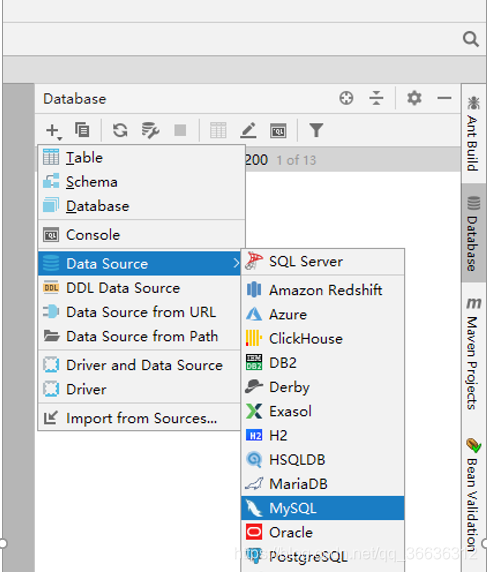Click the Collapse All icon in Database header
Image resolution: width=487 pixels, height=572 pixels.
[x=376, y=98]
